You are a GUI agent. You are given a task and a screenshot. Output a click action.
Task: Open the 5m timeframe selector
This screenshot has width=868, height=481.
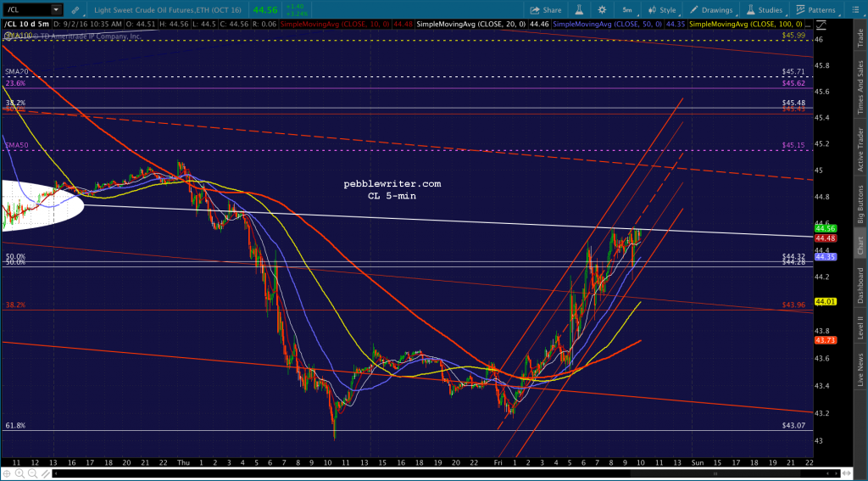(x=626, y=10)
